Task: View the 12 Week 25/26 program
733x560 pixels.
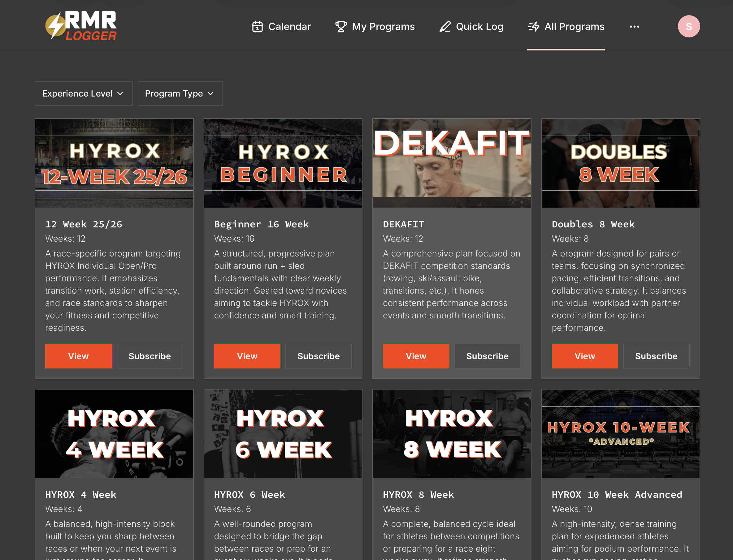Action: pos(78,356)
